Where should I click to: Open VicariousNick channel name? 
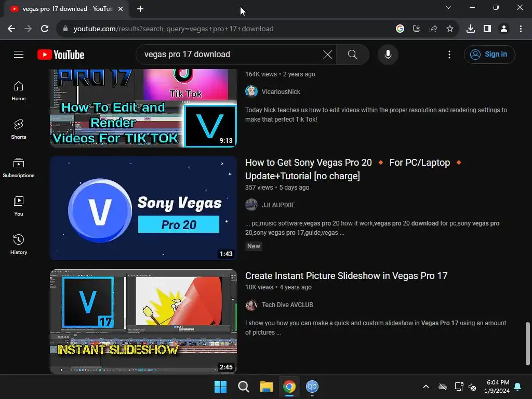pos(281,91)
